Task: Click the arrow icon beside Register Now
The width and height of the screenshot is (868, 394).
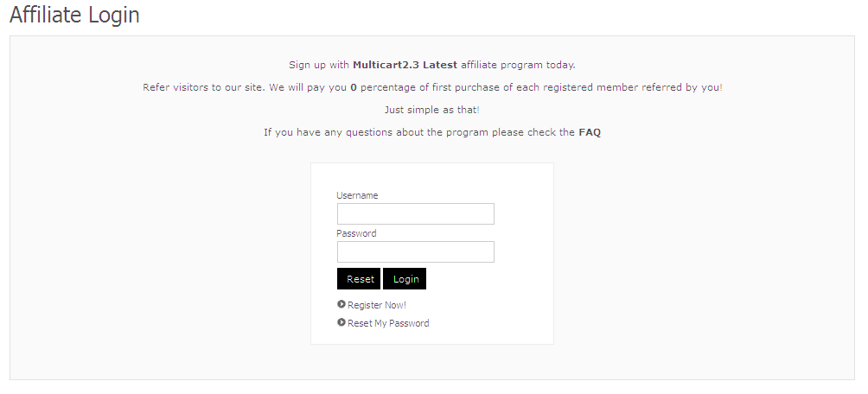Action: click(341, 304)
